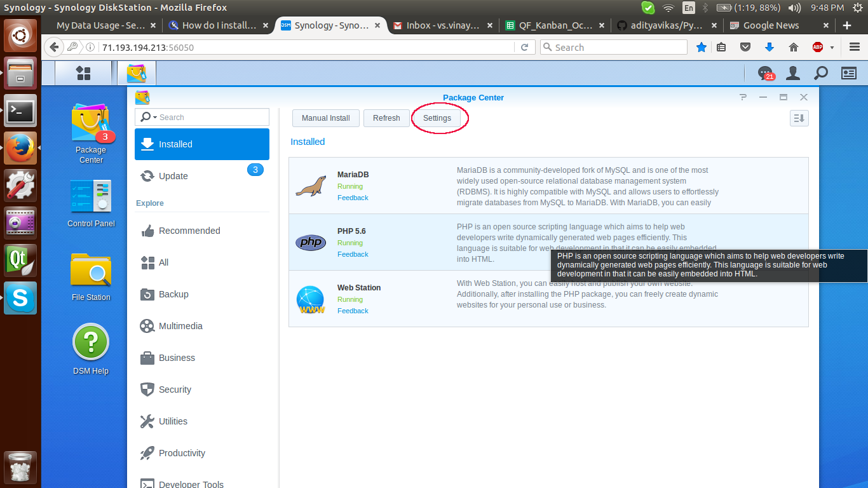
Task: Open Package Center Settings button
Action: (x=437, y=118)
